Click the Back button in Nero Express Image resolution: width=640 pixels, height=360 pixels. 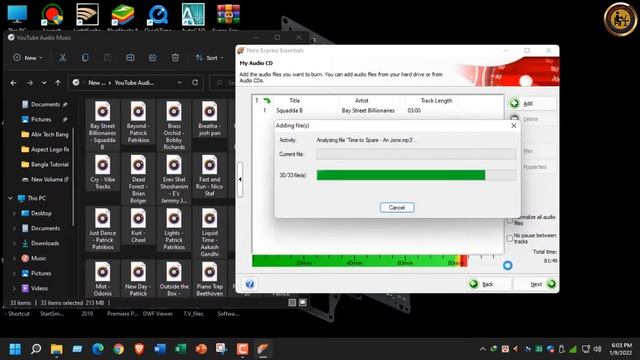489,284
